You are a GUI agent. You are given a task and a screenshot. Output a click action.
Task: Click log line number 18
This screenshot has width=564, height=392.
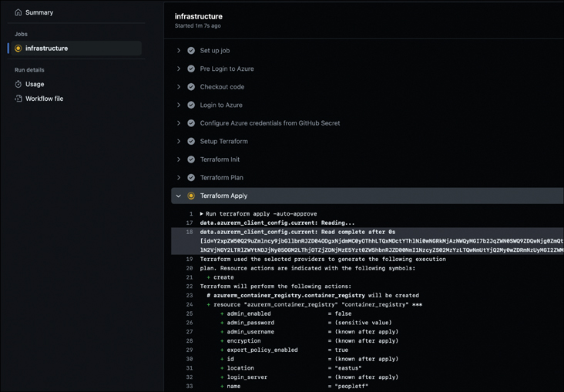point(189,232)
